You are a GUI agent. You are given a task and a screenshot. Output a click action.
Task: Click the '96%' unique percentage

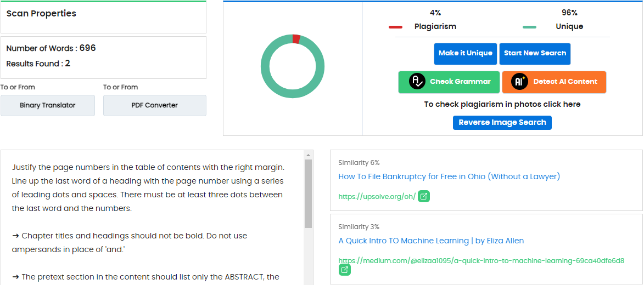[x=569, y=13]
